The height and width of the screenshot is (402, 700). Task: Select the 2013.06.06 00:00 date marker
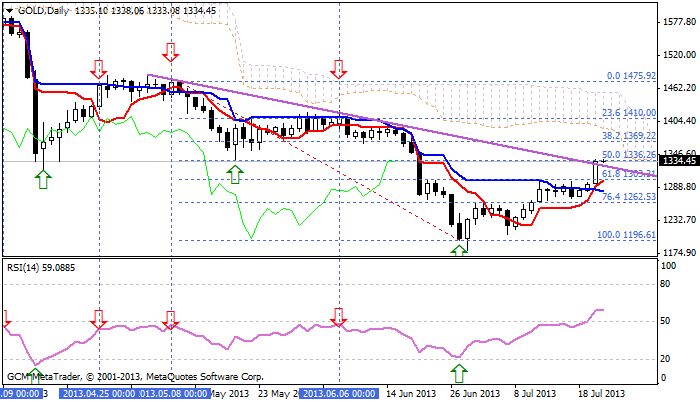point(339,394)
